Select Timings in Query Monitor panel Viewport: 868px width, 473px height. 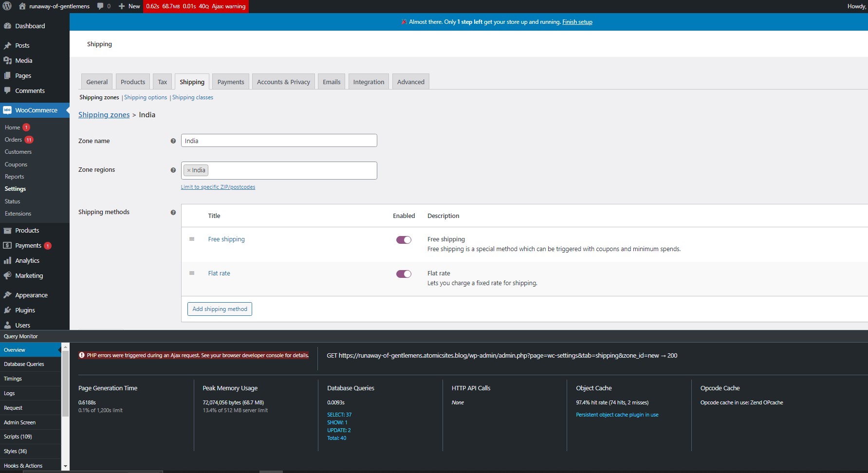[30, 379]
